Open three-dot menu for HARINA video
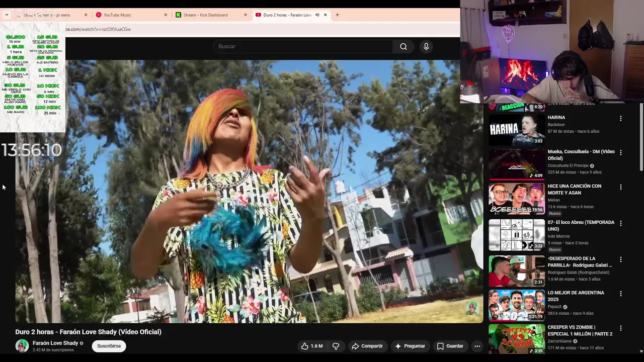 point(620,119)
